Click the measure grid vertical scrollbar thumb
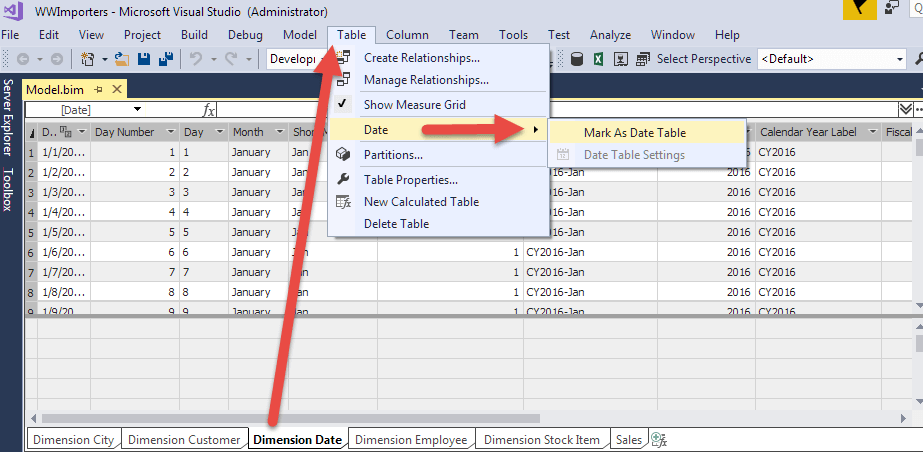The image size is (923, 452). coord(918,343)
